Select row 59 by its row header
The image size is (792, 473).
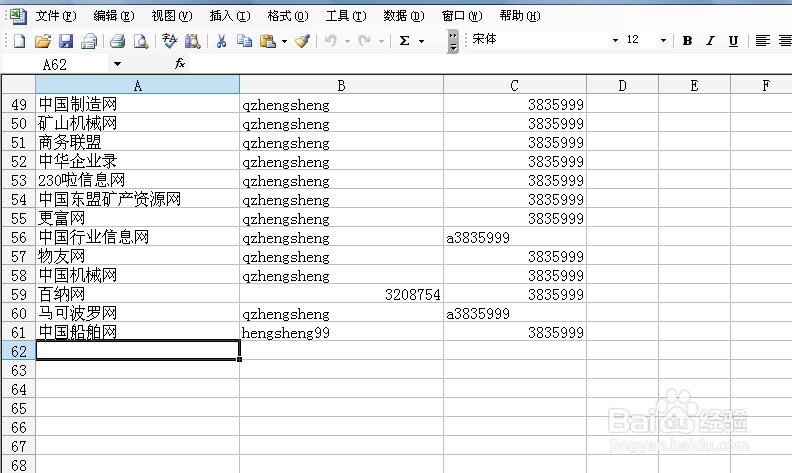click(x=19, y=294)
